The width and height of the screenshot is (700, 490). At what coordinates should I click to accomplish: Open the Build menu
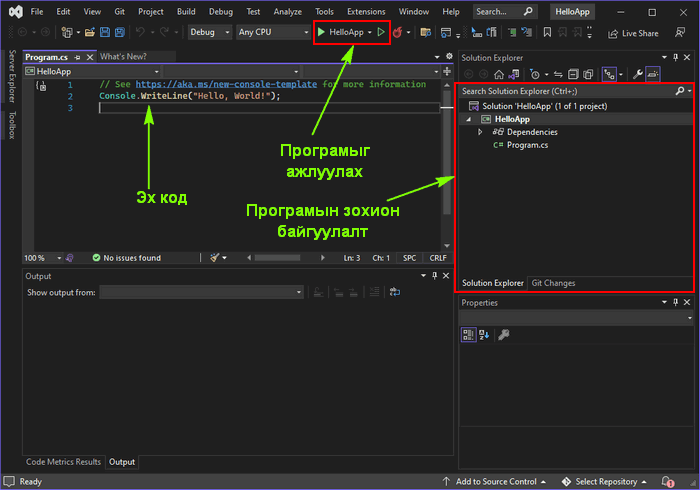pyautogui.click(x=186, y=12)
